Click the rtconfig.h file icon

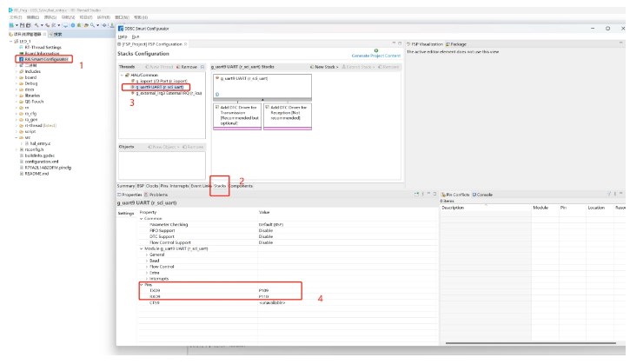pyautogui.click(x=22, y=149)
